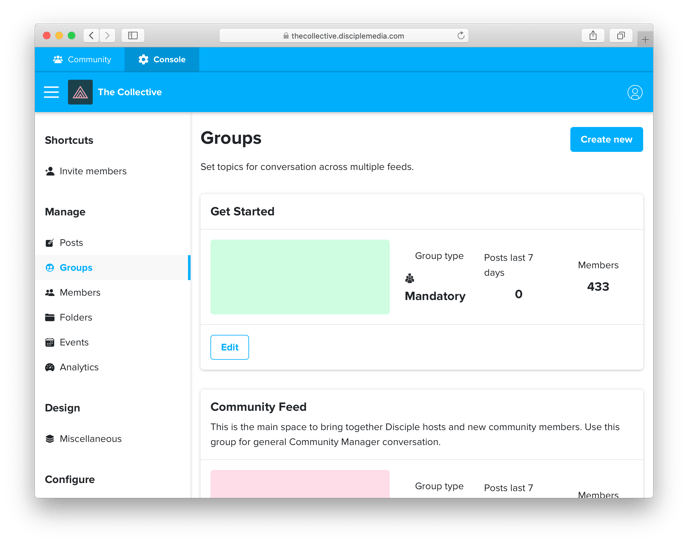Screen dimensions: 688x544
Task: Click the Shortcuts section heading
Action: [x=69, y=140]
